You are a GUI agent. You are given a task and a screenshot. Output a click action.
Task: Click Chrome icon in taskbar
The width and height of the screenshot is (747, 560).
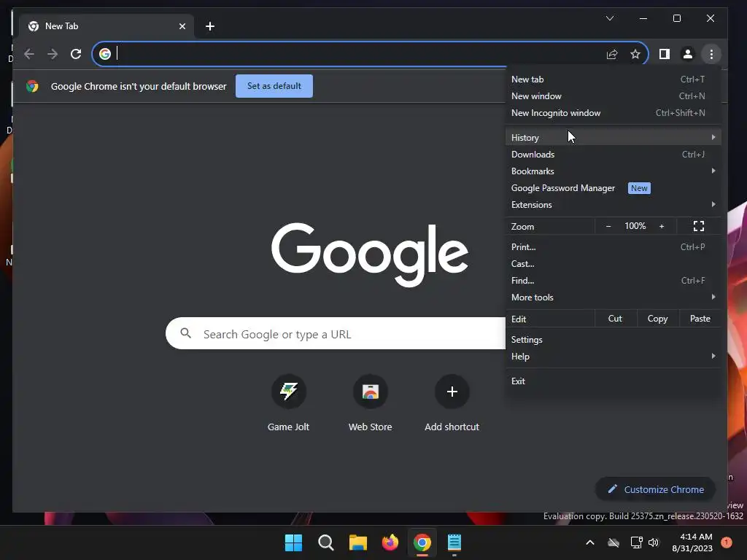click(422, 542)
